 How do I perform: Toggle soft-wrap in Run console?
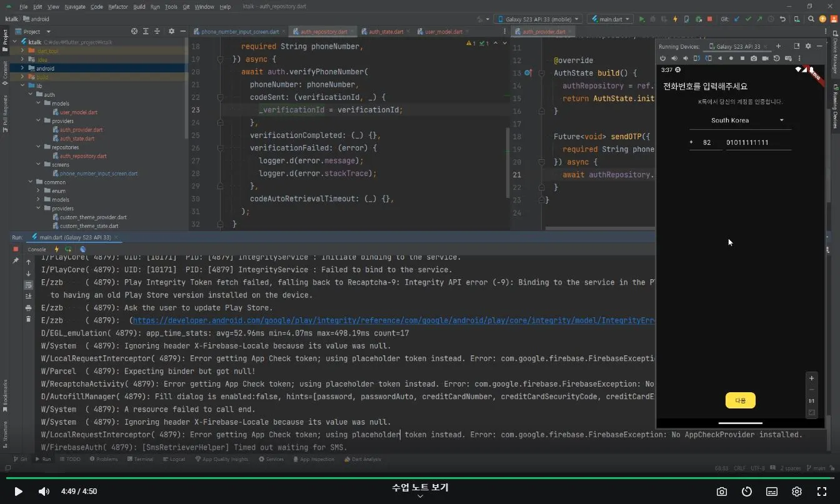(28, 285)
